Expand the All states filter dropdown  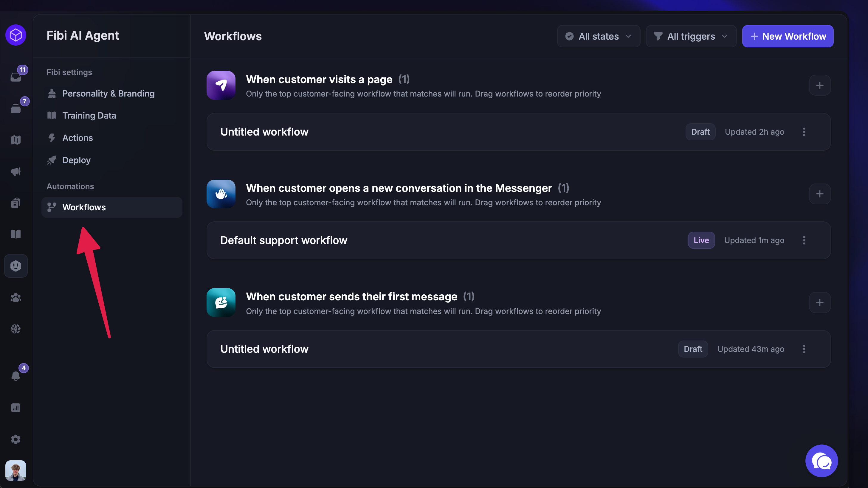[599, 36]
